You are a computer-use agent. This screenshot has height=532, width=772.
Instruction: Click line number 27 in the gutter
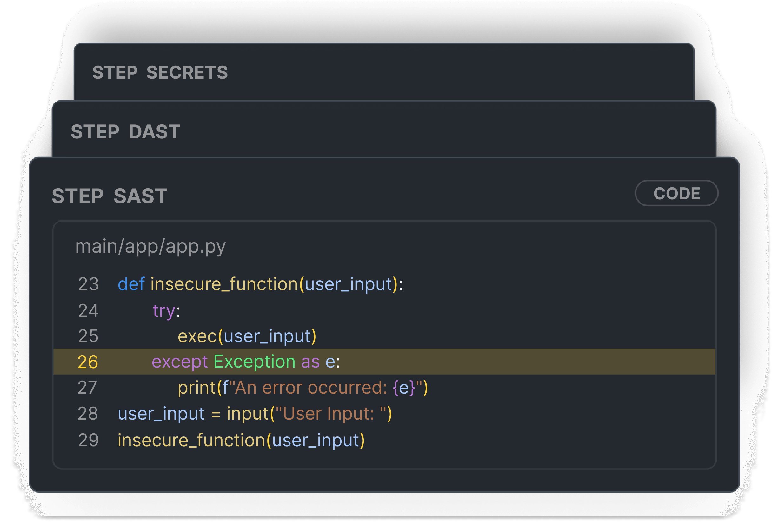[88, 388]
